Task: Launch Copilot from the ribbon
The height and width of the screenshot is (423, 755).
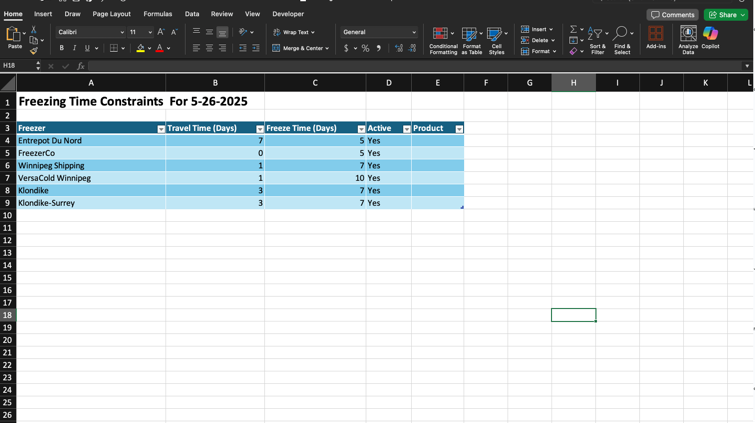Action: (710, 35)
